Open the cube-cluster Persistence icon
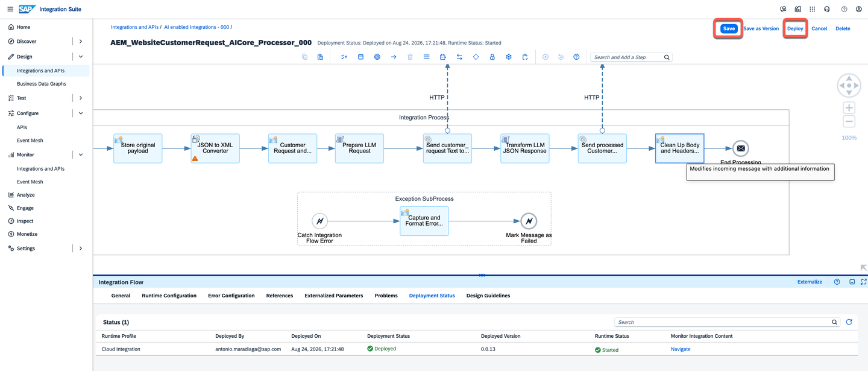The height and width of the screenshot is (371, 868). 509,57
